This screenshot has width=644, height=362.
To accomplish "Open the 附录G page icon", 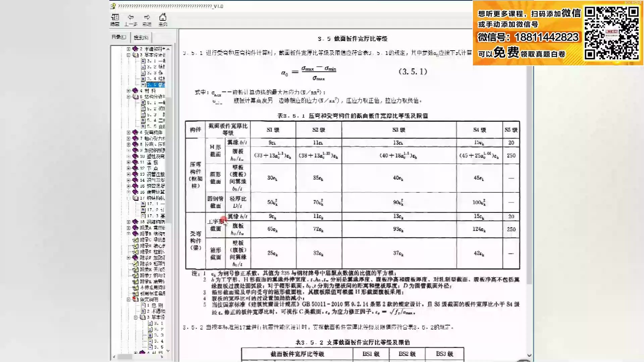I will pos(136,264).
